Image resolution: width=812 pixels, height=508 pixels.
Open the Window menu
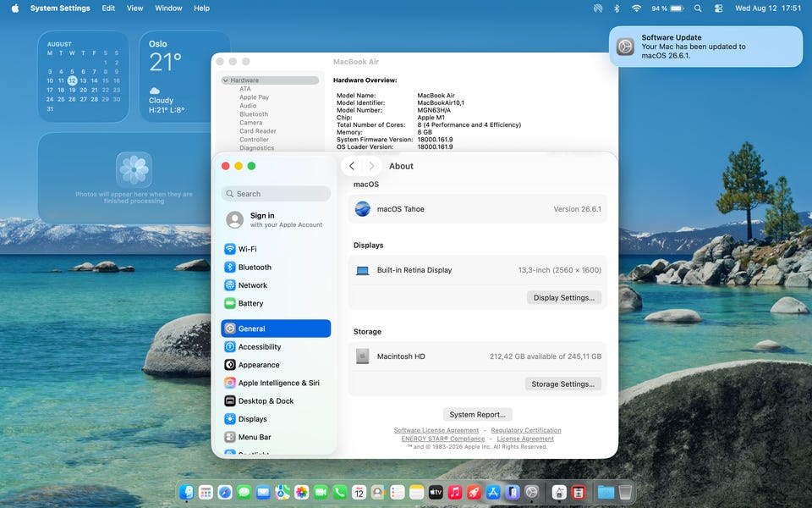(x=168, y=8)
